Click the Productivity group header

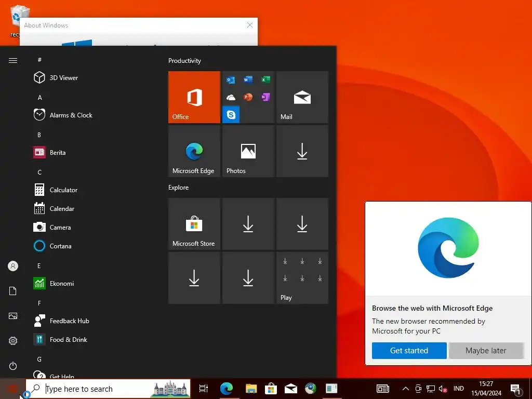(x=184, y=61)
